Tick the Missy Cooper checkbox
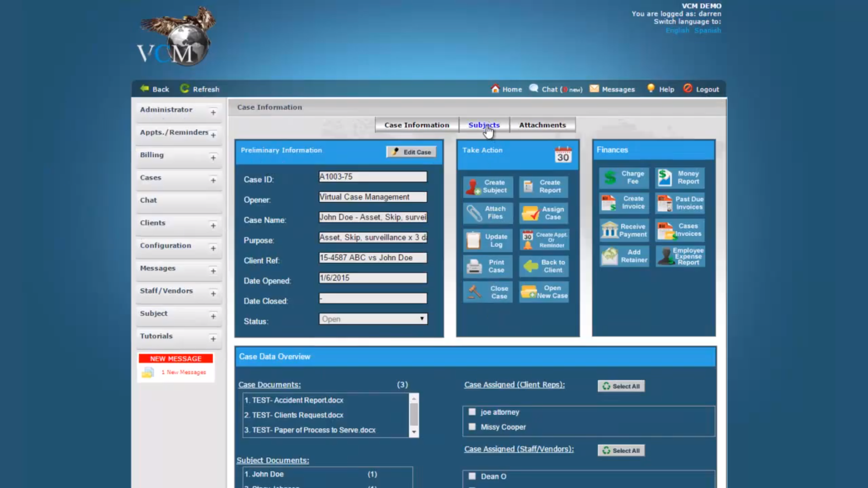This screenshot has width=868, height=488. 472,427
